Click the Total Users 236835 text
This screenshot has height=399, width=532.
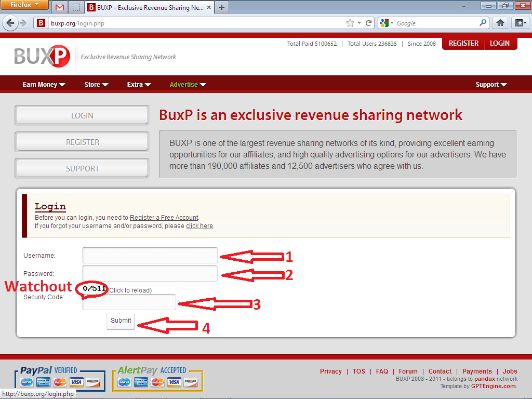372,44
